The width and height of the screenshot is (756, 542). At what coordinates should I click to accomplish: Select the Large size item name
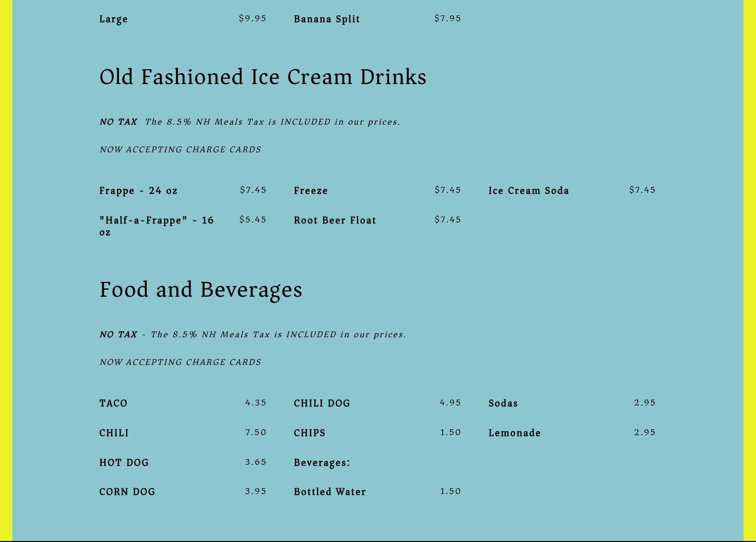tap(114, 19)
